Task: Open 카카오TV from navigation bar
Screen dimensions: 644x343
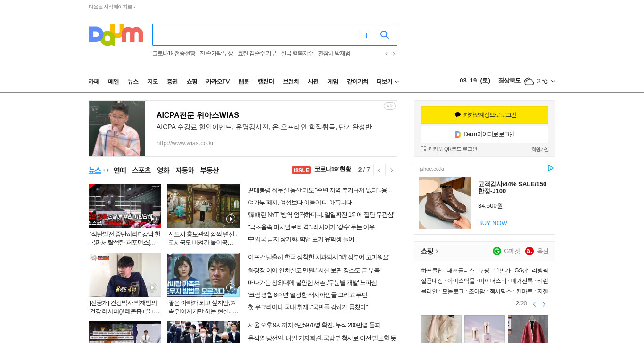Action: (218, 82)
